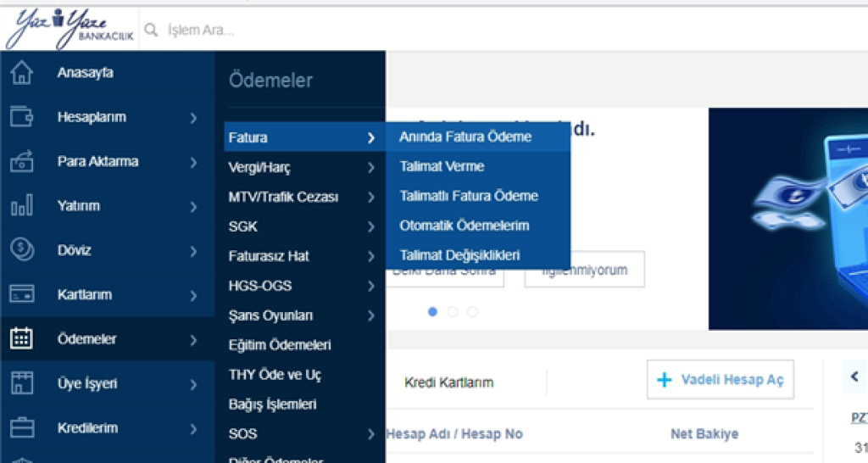Open the Kredilerim briefcase icon
This screenshot has height=463, width=868.
[21, 427]
